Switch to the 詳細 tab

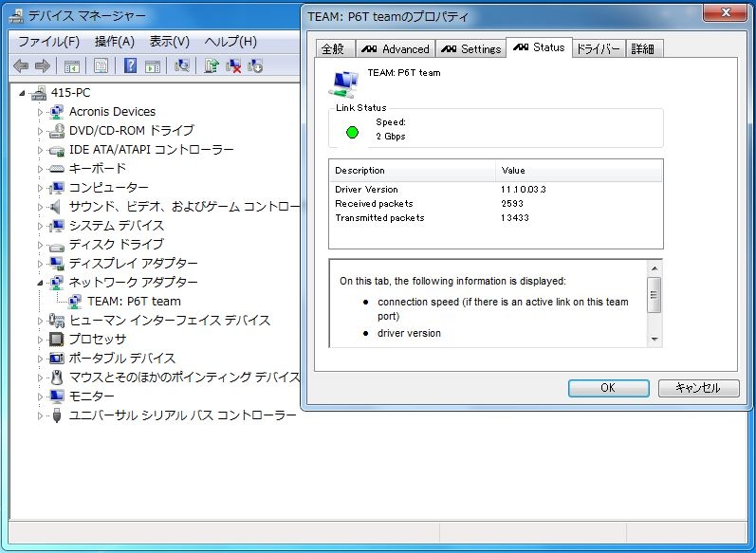[x=643, y=49]
